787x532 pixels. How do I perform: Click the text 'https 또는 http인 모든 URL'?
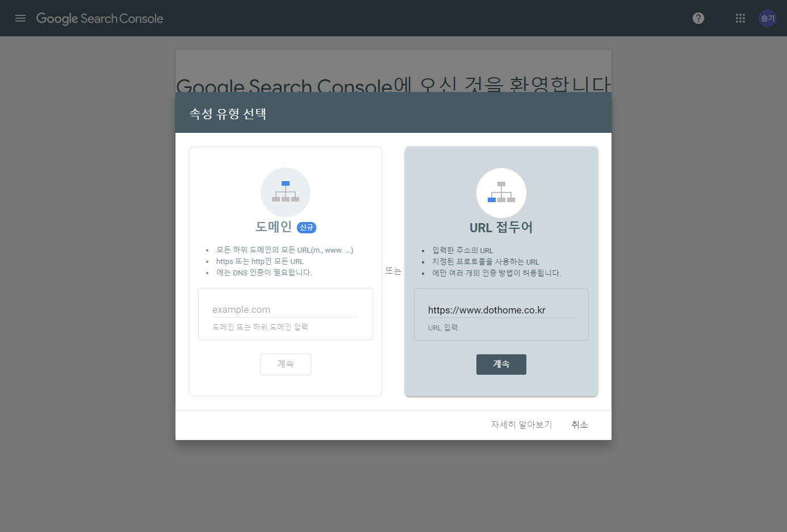click(260, 261)
